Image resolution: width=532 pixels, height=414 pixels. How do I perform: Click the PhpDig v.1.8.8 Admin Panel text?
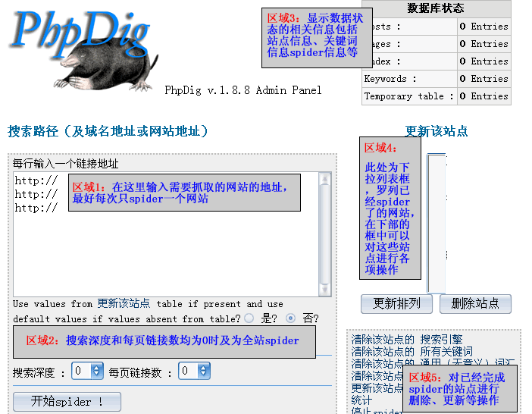point(243,90)
